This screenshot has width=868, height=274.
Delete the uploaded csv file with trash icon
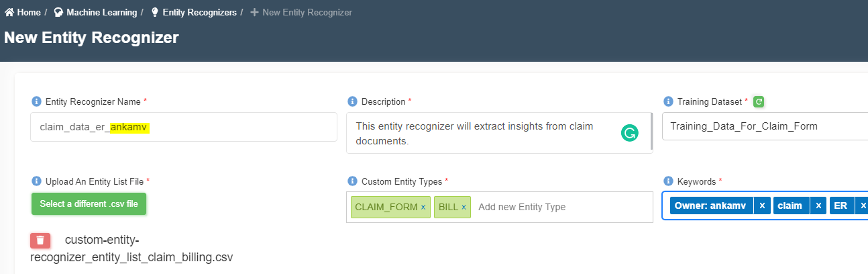[x=40, y=240]
